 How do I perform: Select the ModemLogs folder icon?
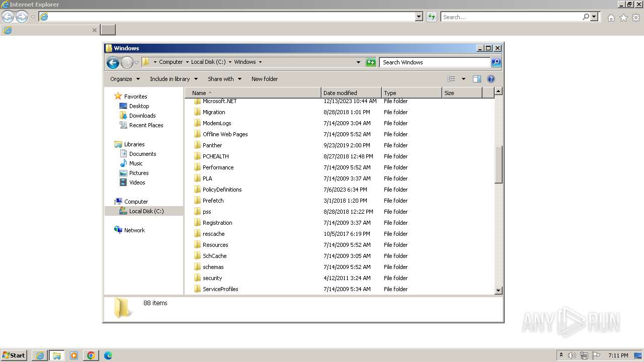pos(197,123)
